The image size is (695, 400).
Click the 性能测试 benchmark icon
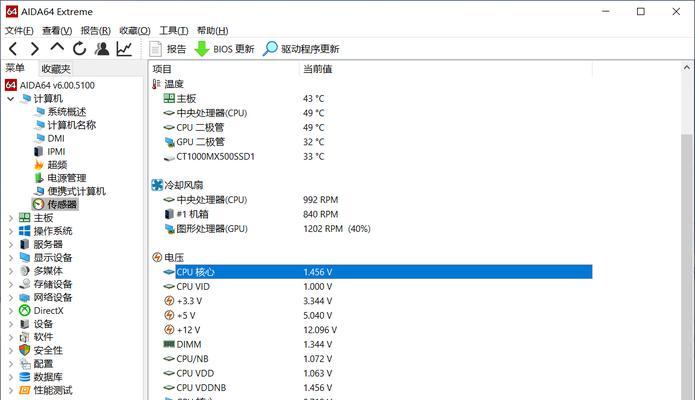(25, 390)
